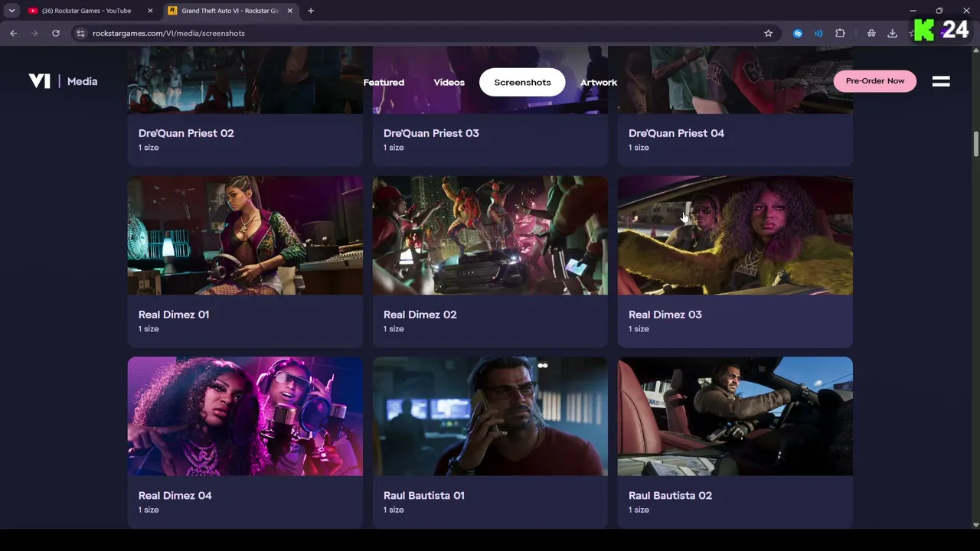This screenshot has height=551, width=980.
Task: Click the page's vertical scrollbar thumb
Action: click(x=975, y=144)
